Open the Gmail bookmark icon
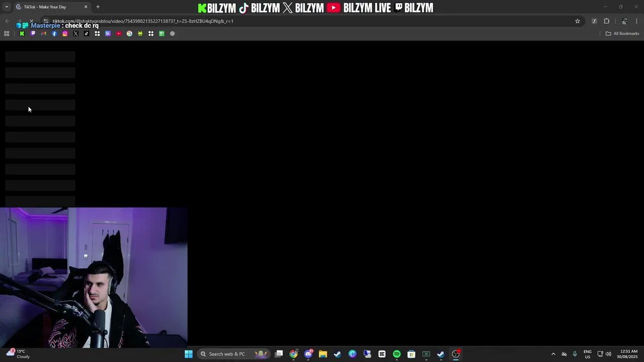Viewport: 644px width, 362px height. [43, 34]
